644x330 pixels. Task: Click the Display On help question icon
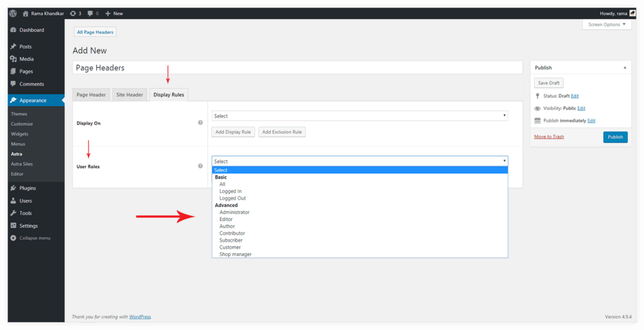pyautogui.click(x=201, y=123)
